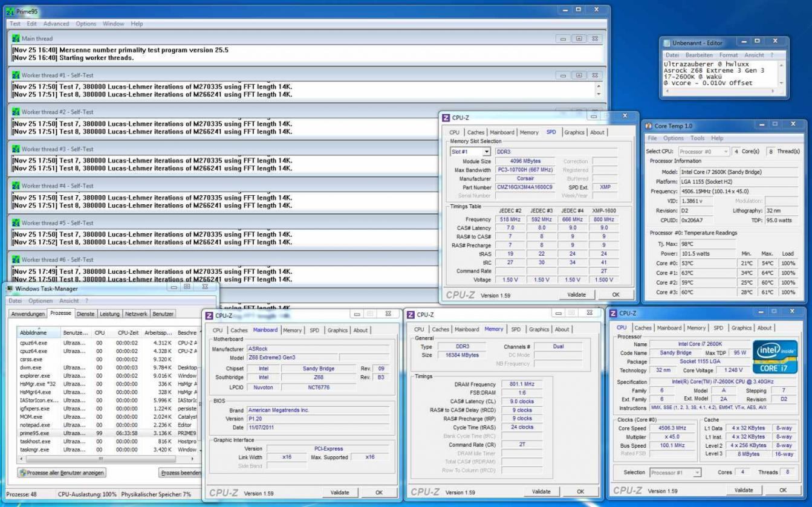Click the CPU-Z Mainboard window title icon
Screen dimensions: 812x507
coord(210,315)
